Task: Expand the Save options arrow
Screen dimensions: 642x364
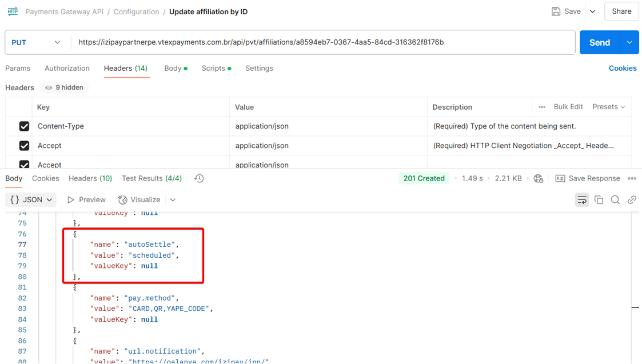Action: point(592,11)
